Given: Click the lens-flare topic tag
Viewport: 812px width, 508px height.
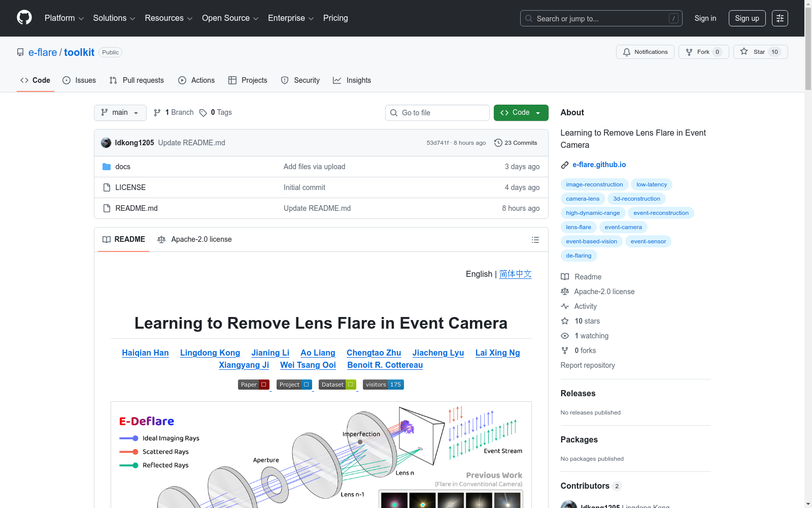Looking at the screenshot, I should tap(579, 227).
